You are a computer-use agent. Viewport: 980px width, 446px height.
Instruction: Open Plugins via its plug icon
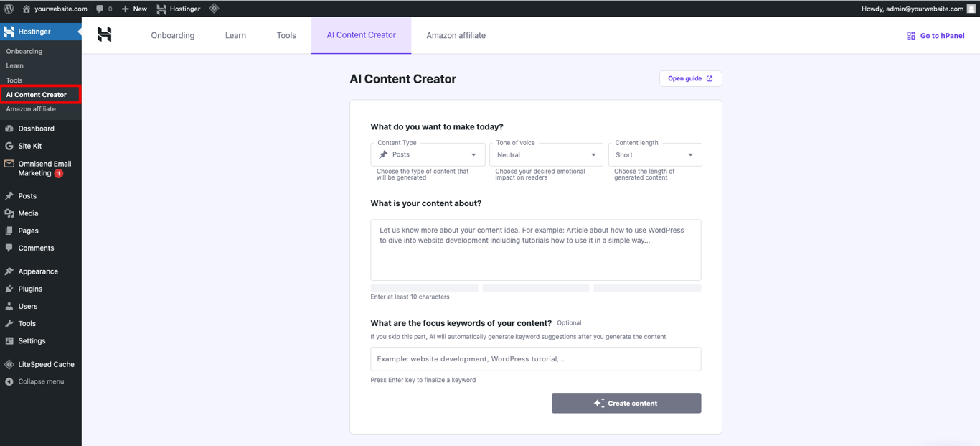(x=9, y=288)
